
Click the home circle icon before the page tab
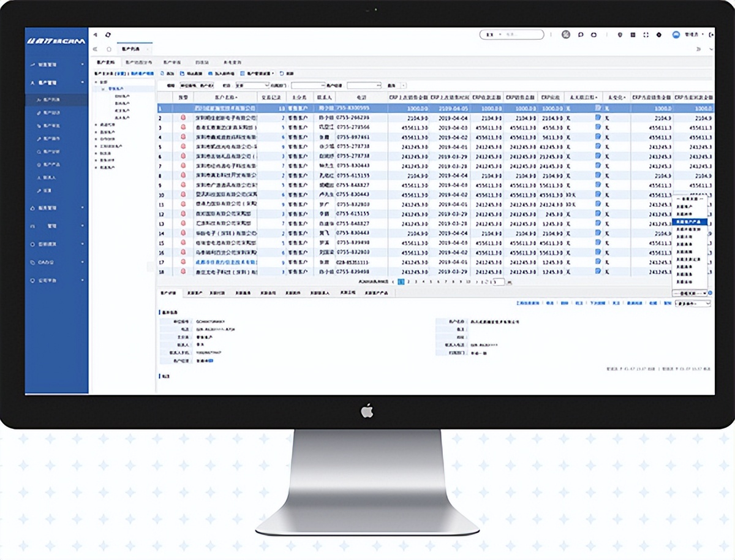[109, 48]
